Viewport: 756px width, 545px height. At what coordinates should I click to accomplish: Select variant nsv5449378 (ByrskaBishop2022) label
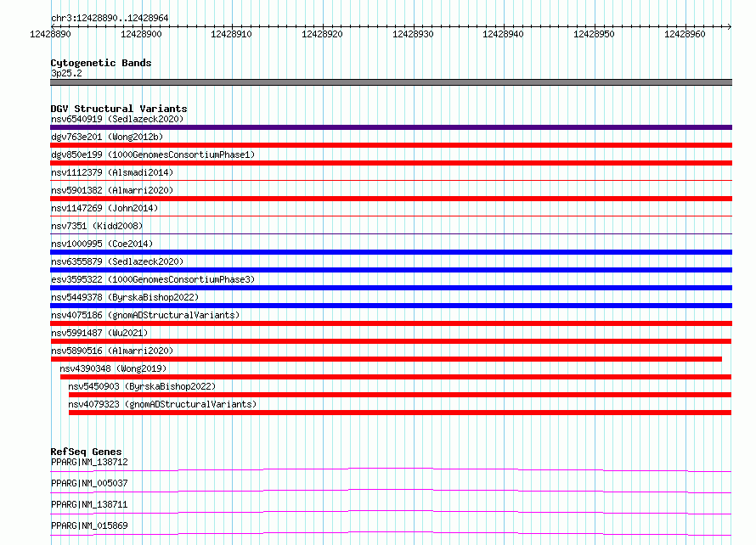click(125, 297)
